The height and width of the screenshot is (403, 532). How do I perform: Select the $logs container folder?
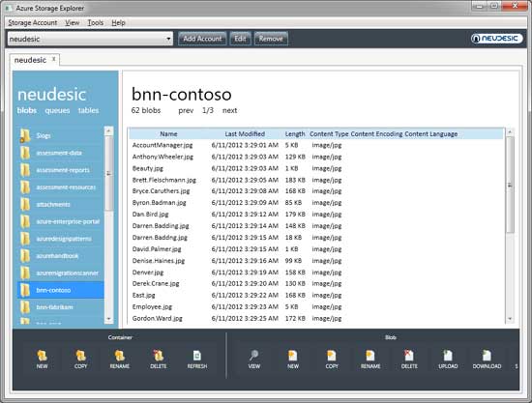[x=61, y=135]
